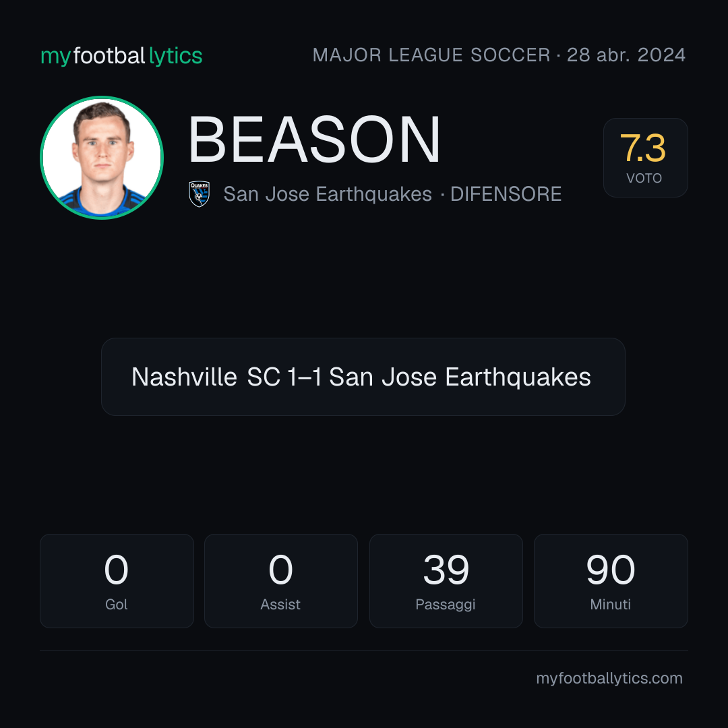The height and width of the screenshot is (728, 728).
Task: Click the MAJOR LEAGUE SOCCER competition label
Action: pyautogui.click(x=431, y=55)
